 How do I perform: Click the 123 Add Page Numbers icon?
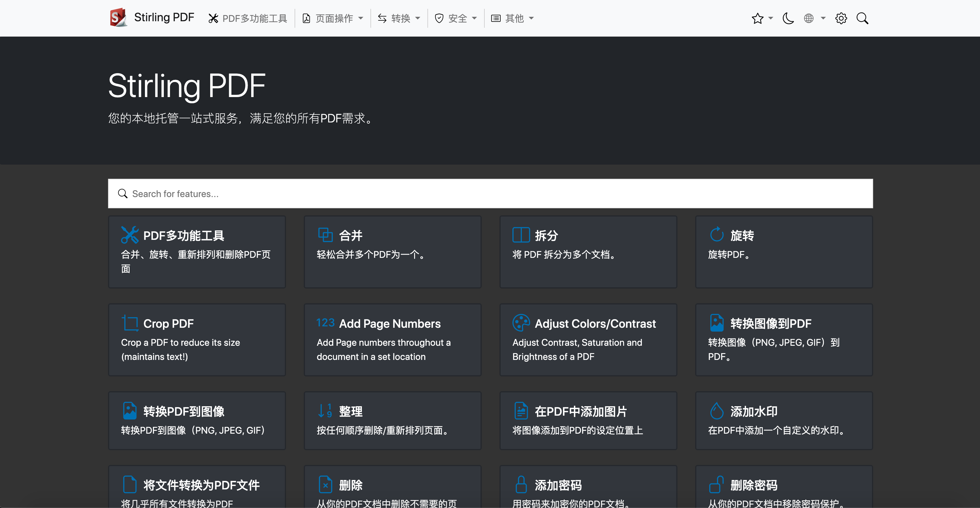click(325, 322)
